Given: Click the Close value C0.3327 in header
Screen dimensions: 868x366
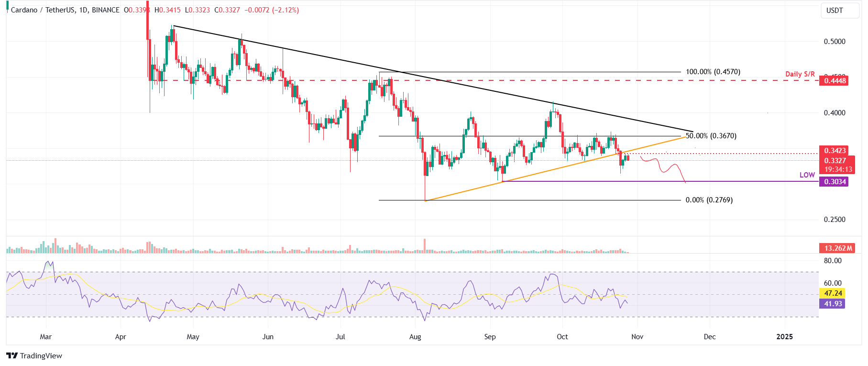Looking at the screenshot, I should point(227,10).
